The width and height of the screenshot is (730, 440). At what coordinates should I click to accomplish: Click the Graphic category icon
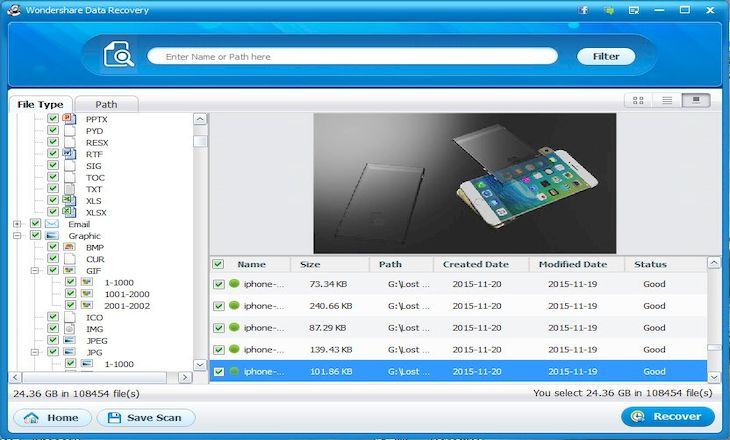(52, 235)
